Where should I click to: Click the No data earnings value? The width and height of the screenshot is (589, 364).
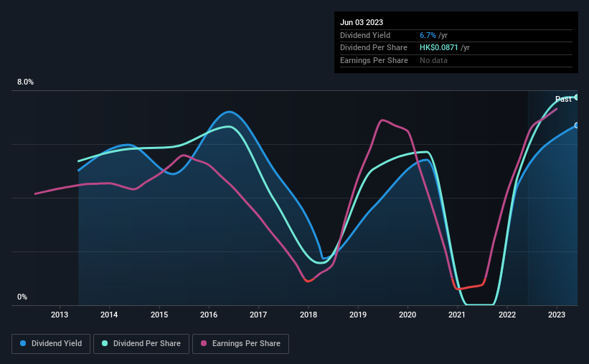click(433, 60)
